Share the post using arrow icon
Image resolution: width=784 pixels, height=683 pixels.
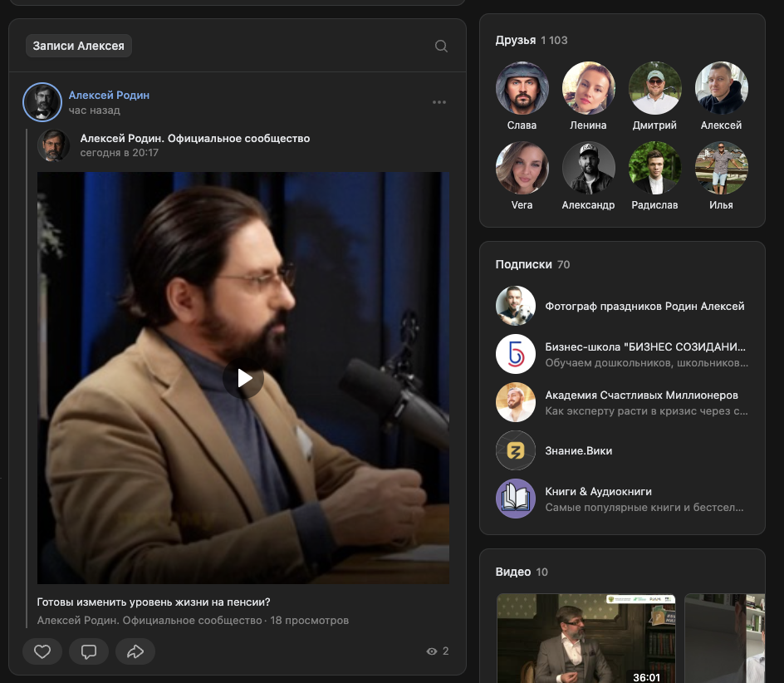[x=135, y=651]
